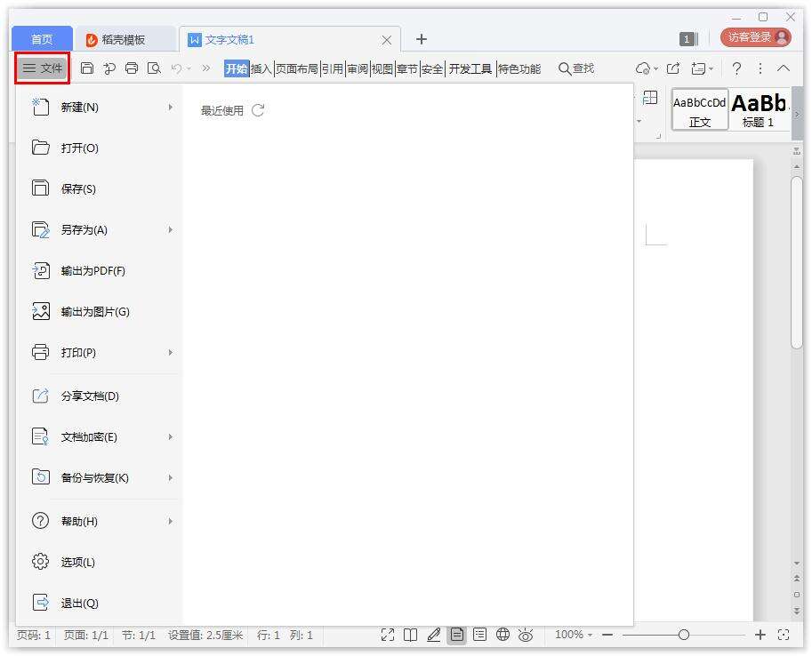This screenshot has width=812, height=656.
Task: Toggle the writing mode pen icon
Action: coord(433,635)
